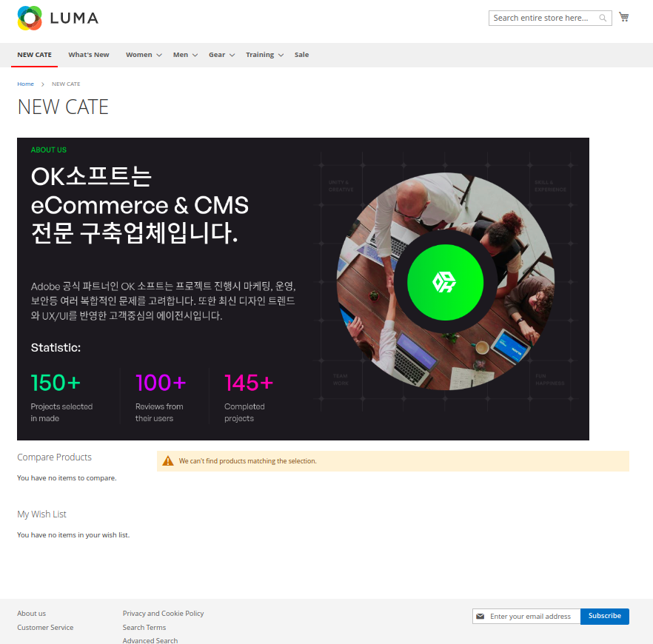This screenshot has height=644, width=653.
Task: Click the breadcrumb chevron separator after Home
Action: pyautogui.click(x=42, y=84)
